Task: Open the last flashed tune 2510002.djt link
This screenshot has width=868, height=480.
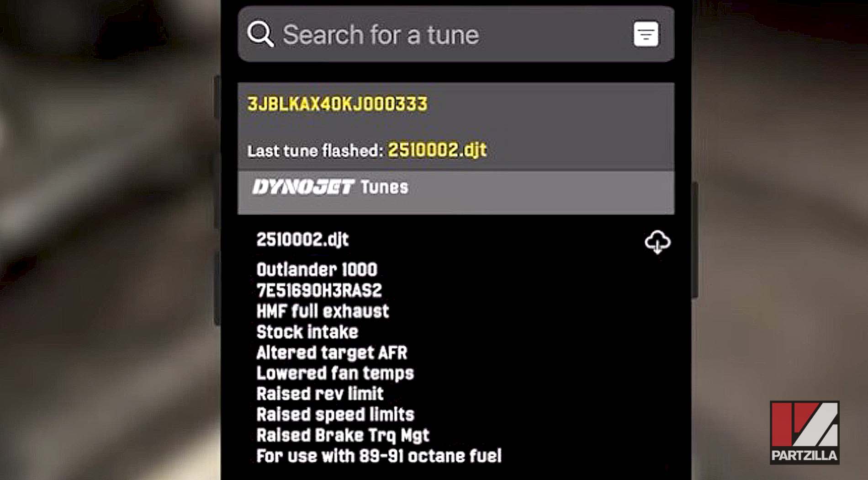Action: [x=437, y=150]
